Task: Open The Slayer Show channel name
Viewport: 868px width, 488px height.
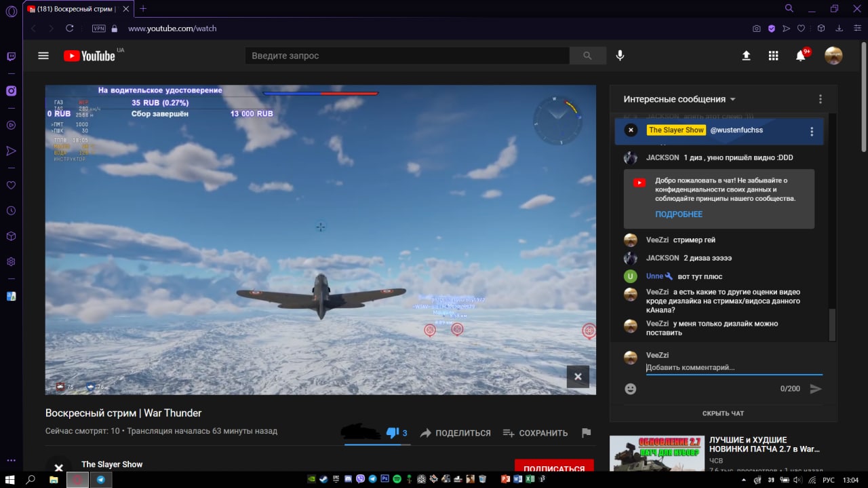Action: point(112,464)
